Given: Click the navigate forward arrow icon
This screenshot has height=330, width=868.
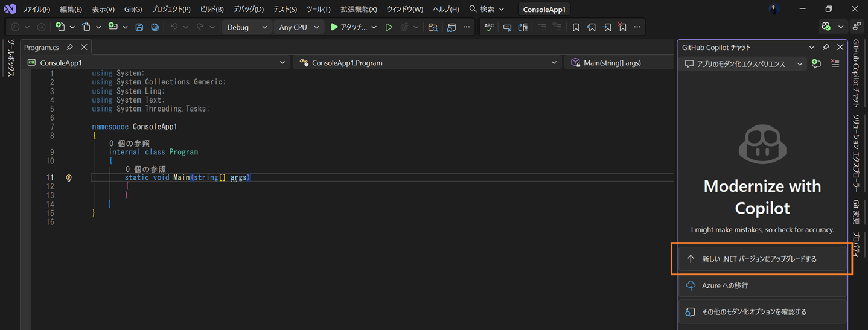Looking at the screenshot, I should 41,27.
